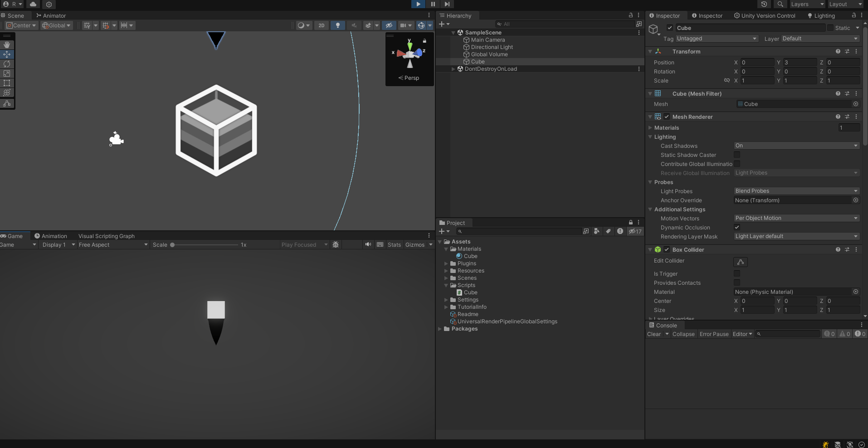Open Transform component help icon
Viewport: 868px width, 448px height.
coord(838,52)
